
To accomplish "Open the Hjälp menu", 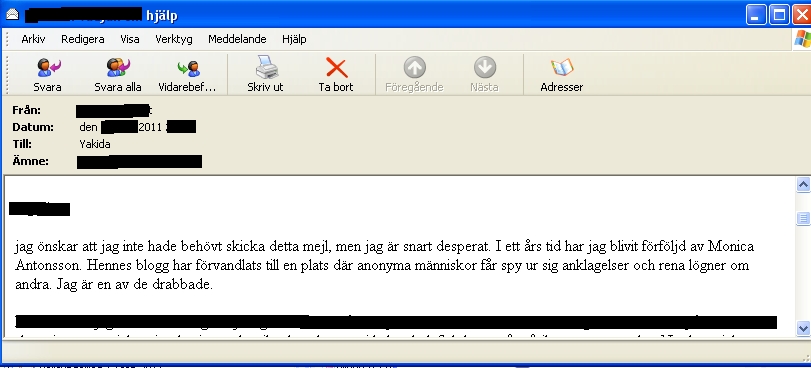I will 294,39.
